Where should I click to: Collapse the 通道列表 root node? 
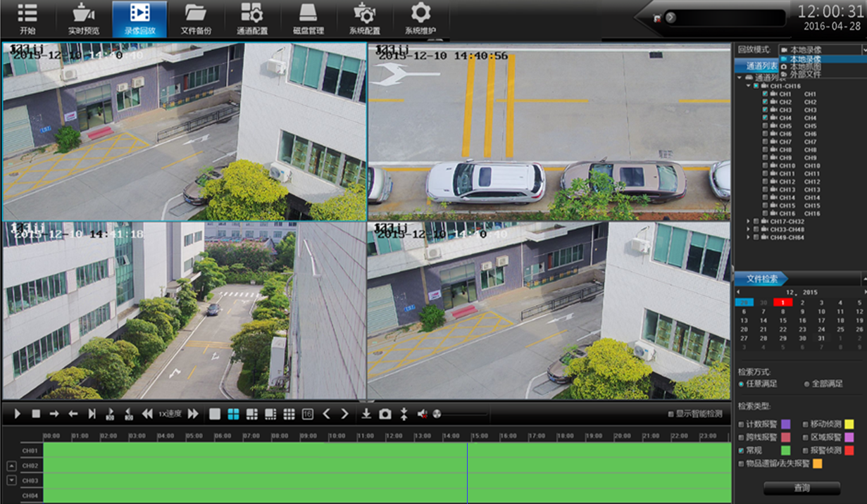(741, 77)
